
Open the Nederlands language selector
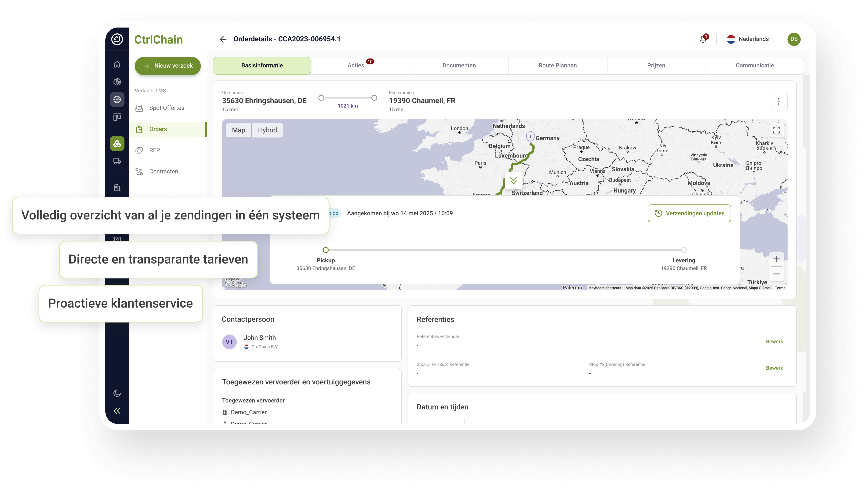tap(748, 39)
